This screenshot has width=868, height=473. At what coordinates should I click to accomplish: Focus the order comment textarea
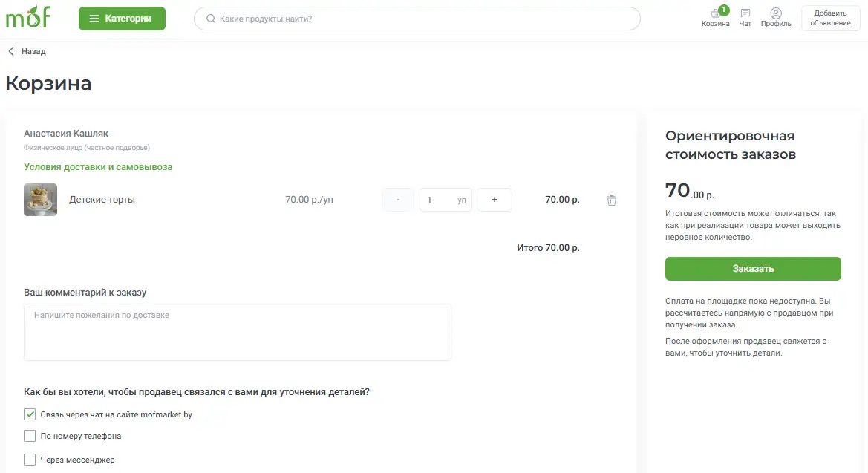[x=238, y=332]
